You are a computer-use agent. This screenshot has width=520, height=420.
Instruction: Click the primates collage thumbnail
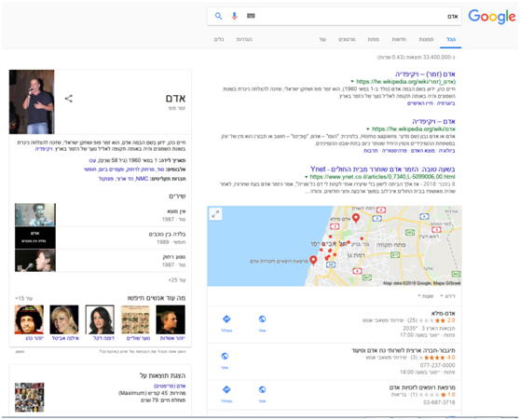[30, 398]
